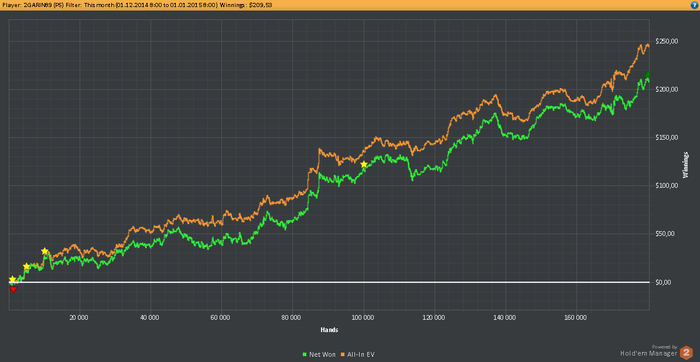Click the Winnings y-axis title

pyautogui.click(x=686, y=165)
